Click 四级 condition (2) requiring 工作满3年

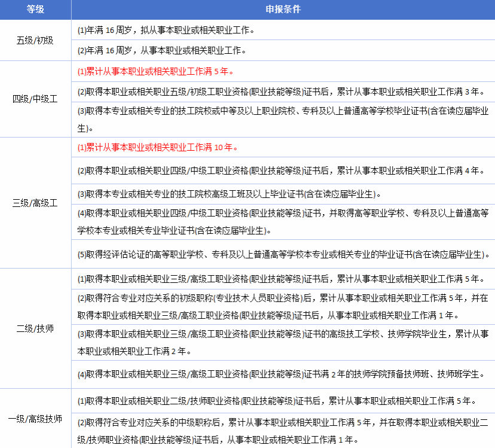pyautogui.click(x=281, y=92)
